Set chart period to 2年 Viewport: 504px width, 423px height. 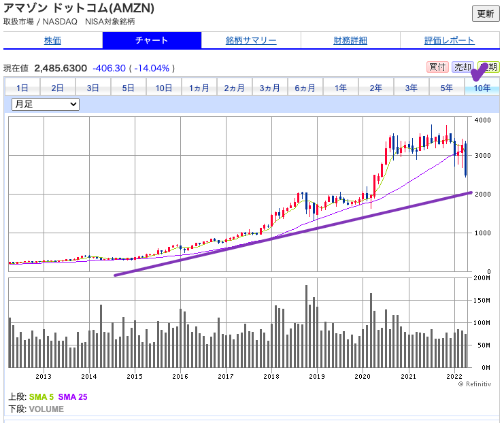(x=376, y=88)
